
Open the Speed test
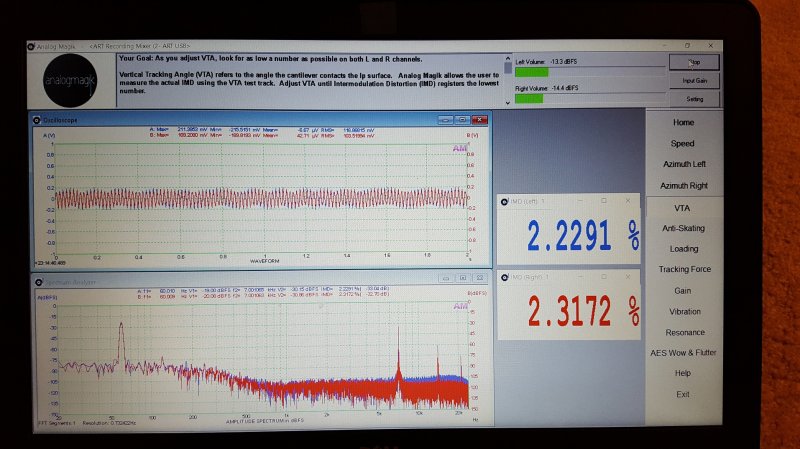683,143
